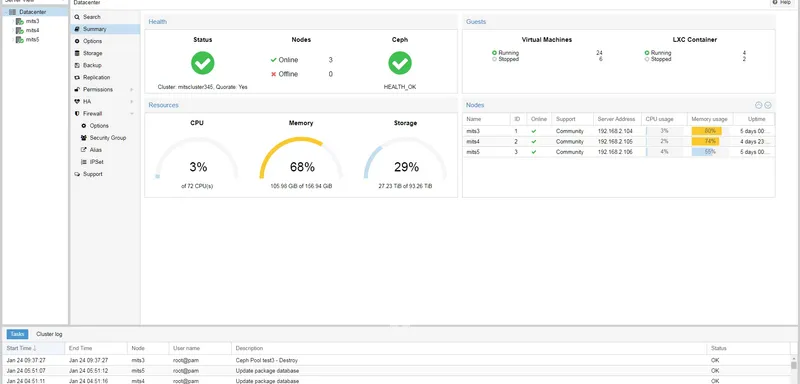Click mits3 memory usage bar 80%
This screenshot has height=384, width=800.
point(710,131)
